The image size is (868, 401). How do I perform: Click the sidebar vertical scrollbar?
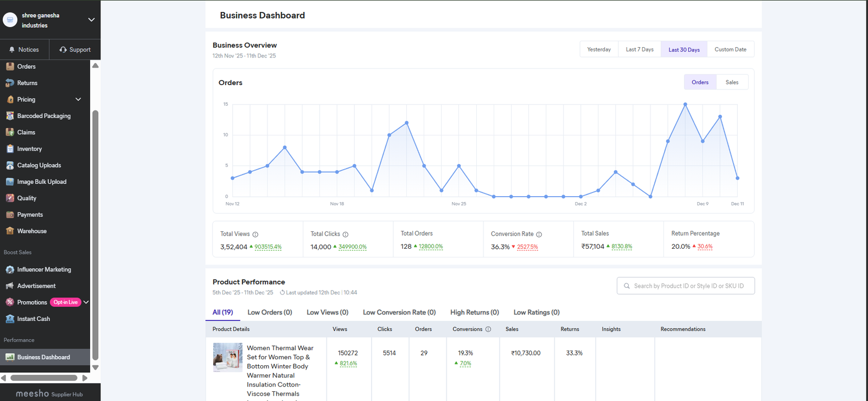(x=95, y=233)
